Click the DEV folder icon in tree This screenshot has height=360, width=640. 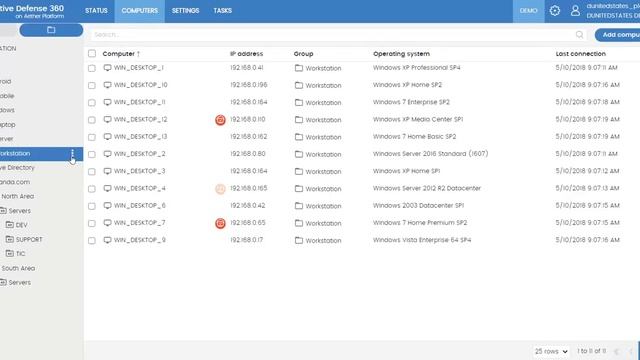pyautogui.click(x=10, y=225)
